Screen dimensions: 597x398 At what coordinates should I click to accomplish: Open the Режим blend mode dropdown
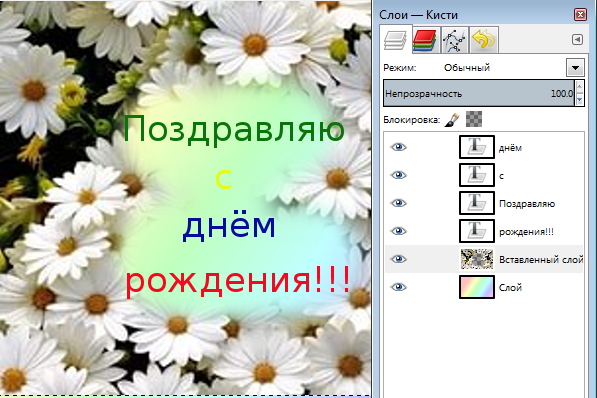tap(575, 68)
